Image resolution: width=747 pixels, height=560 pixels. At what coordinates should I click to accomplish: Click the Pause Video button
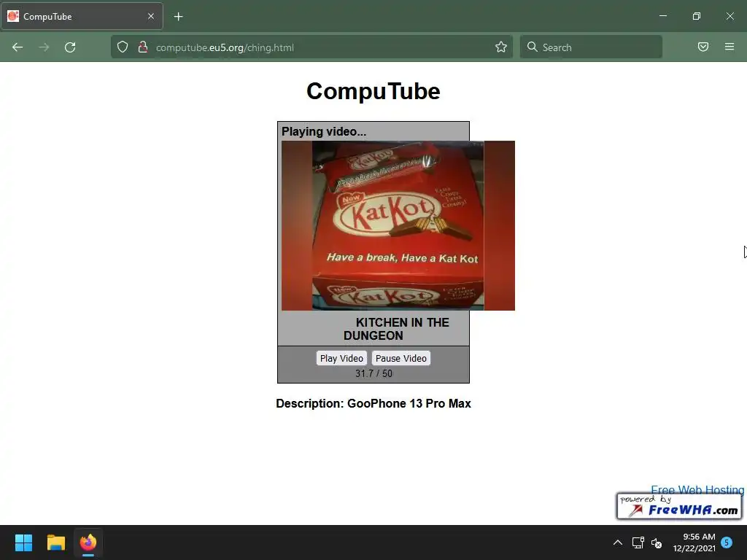401,358
